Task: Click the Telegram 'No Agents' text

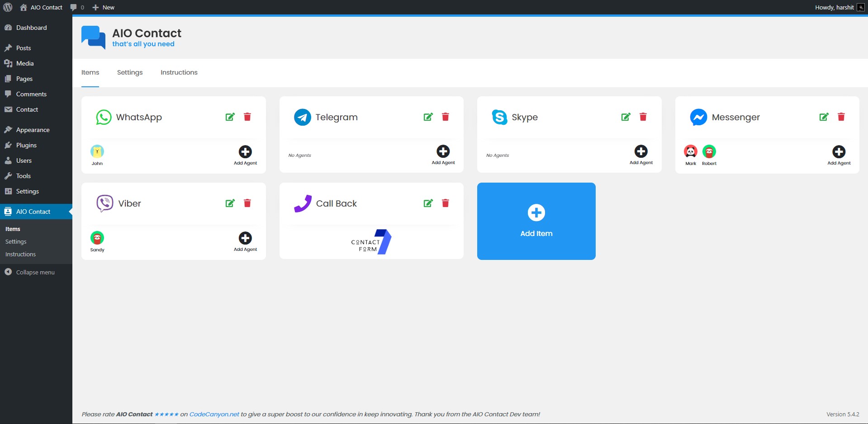Action: tap(300, 155)
